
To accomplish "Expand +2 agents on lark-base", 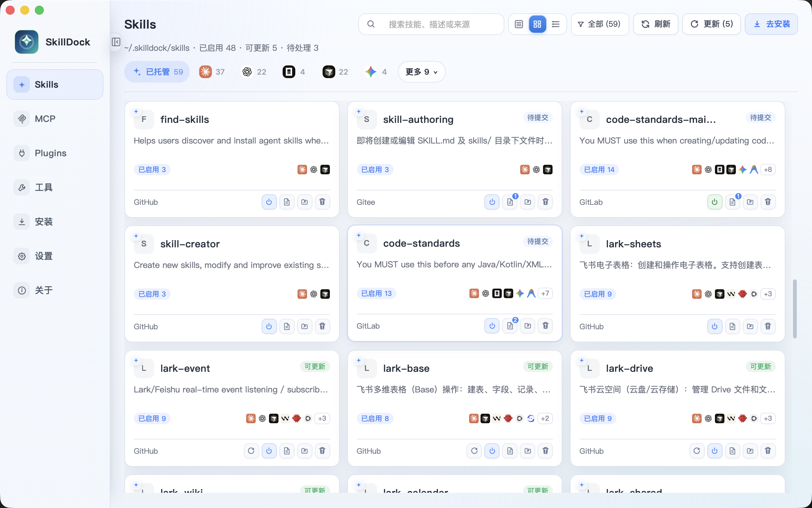I will [x=545, y=418].
